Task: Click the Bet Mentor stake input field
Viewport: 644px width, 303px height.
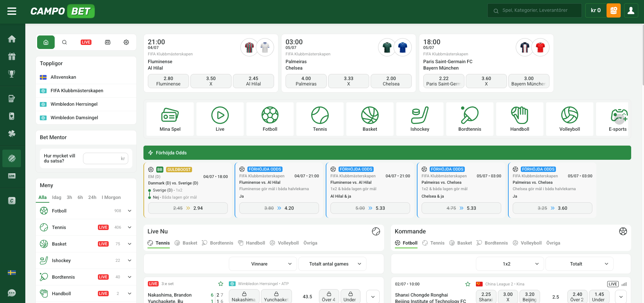Action: point(105,158)
